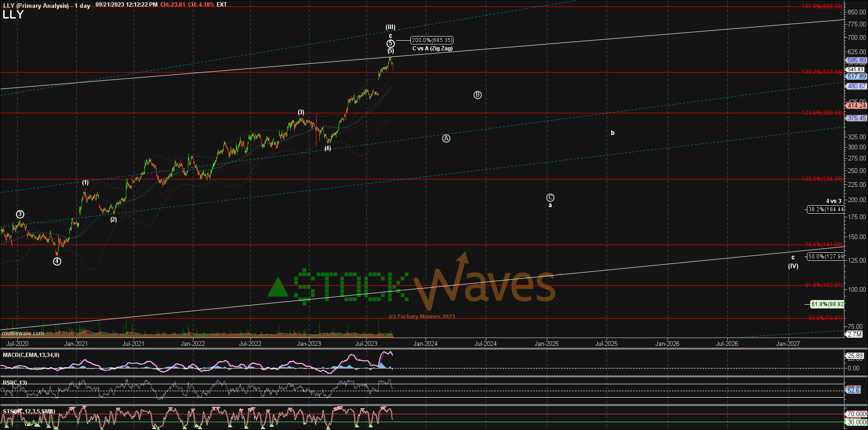Click the red 138.2%(533.39) level label

(x=823, y=72)
